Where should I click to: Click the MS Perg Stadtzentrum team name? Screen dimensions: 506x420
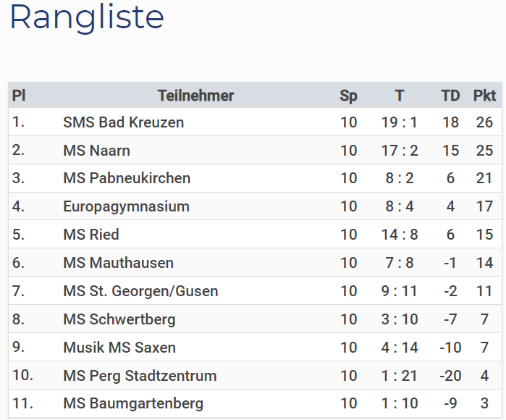140,376
